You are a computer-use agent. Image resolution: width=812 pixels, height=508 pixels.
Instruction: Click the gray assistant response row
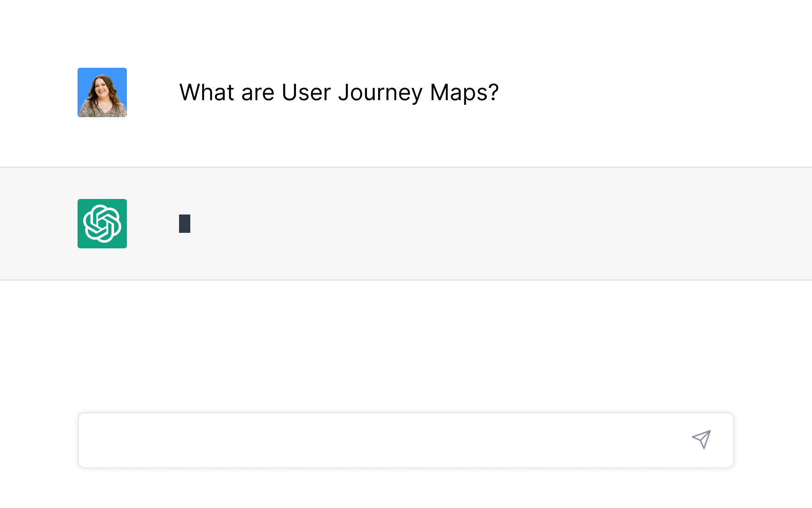[x=470, y=223]
